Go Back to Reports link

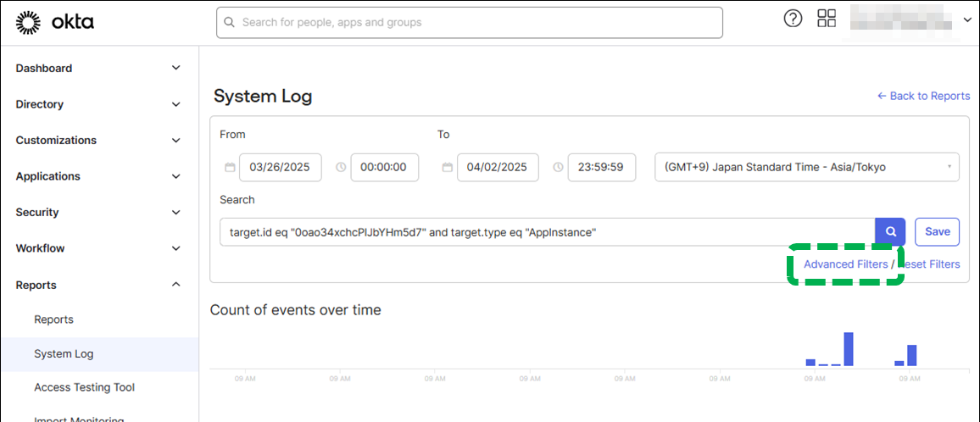(923, 96)
